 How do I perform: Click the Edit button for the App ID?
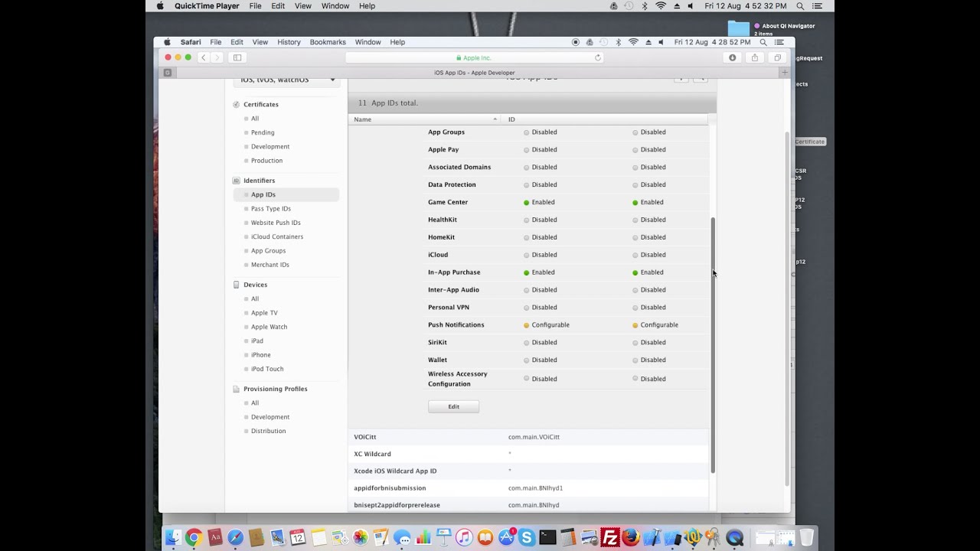point(453,406)
